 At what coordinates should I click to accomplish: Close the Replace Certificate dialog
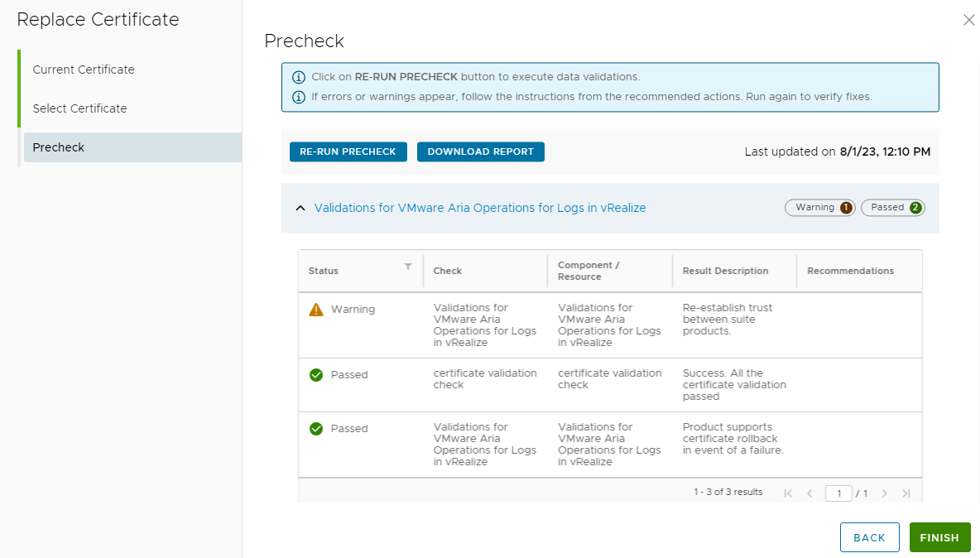coord(968,20)
